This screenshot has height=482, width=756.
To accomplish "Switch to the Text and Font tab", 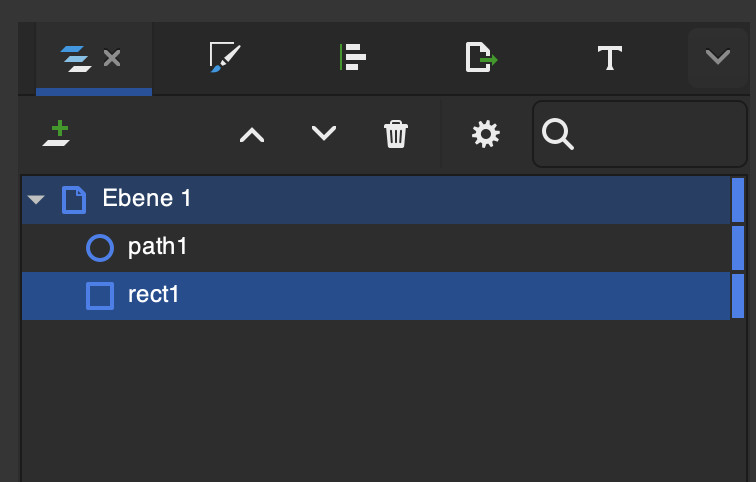I will pyautogui.click(x=609, y=57).
